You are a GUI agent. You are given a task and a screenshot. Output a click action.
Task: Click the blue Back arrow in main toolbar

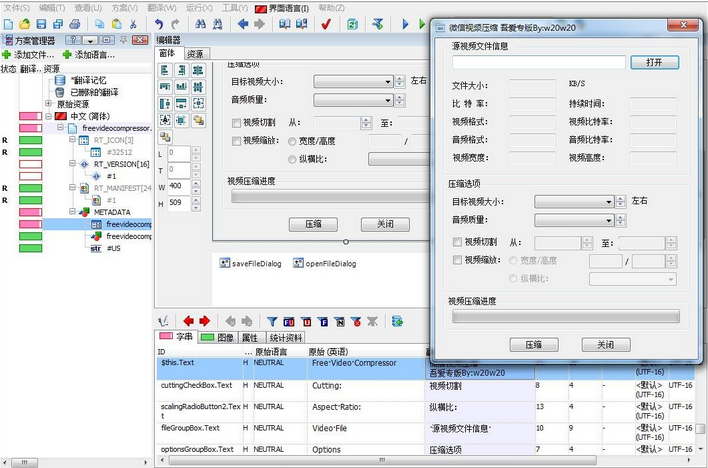(243, 24)
